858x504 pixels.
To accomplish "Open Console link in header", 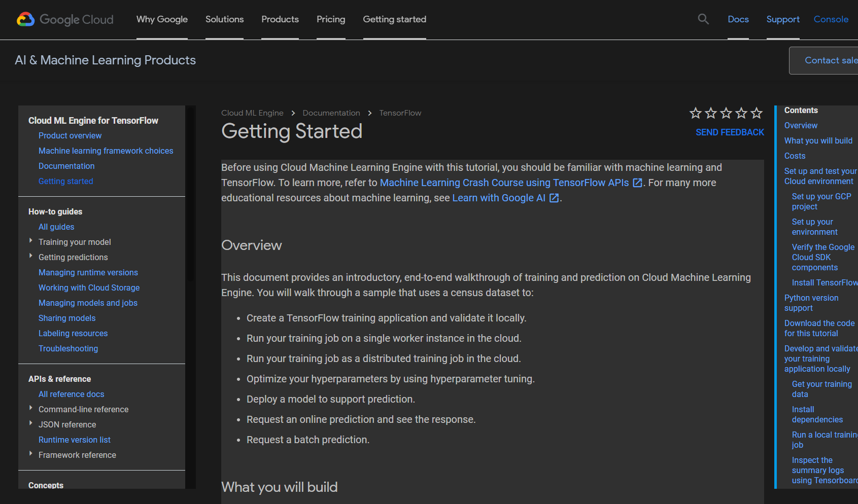I will pyautogui.click(x=831, y=19).
